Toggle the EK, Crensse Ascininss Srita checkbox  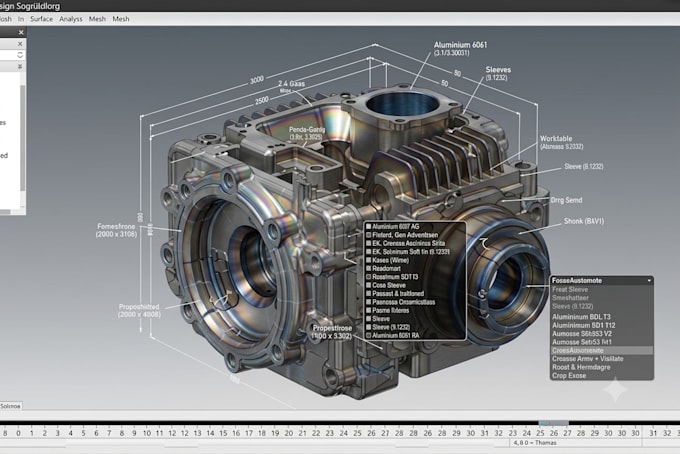click(x=369, y=243)
